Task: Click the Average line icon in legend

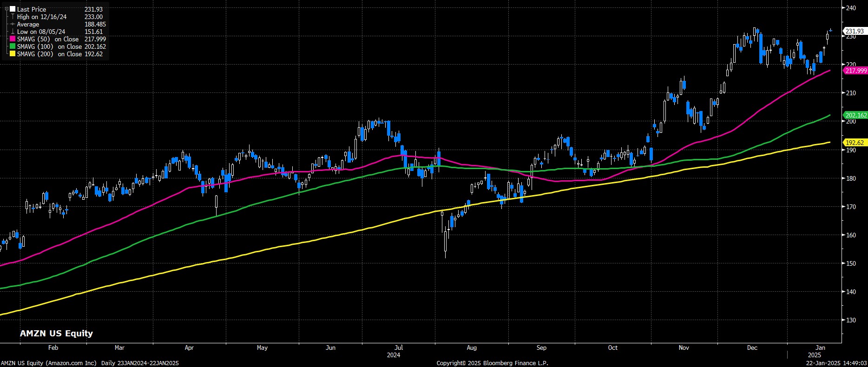Action: [x=13, y=24]
